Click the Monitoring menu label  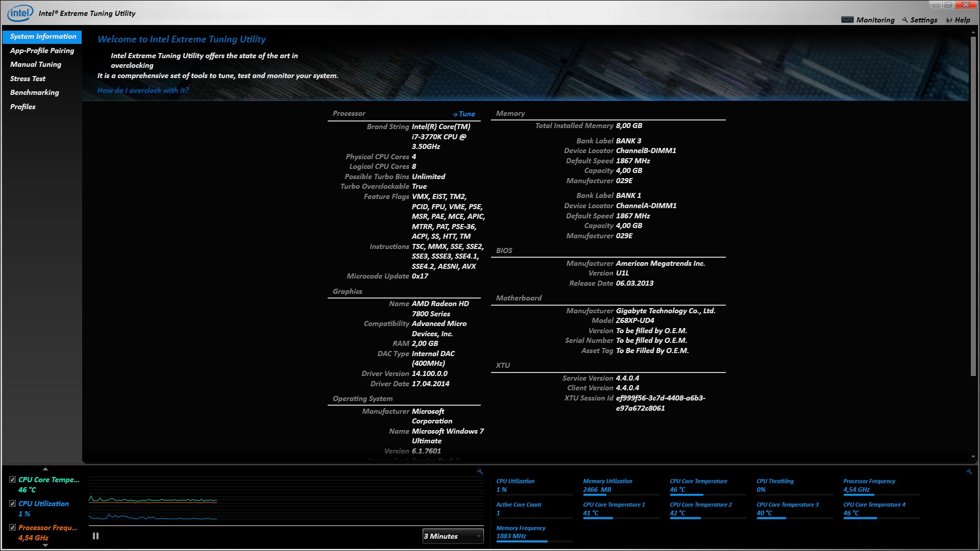[x=875, y=20]
